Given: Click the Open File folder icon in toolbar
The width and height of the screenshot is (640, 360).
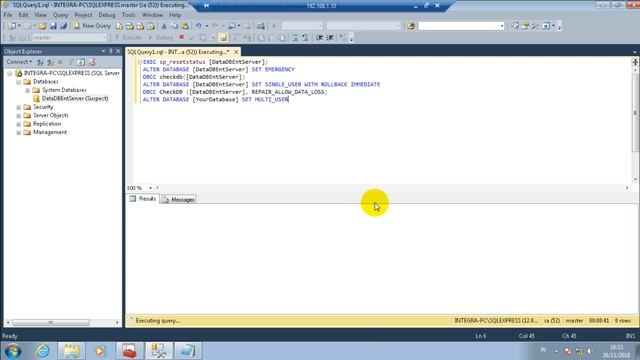Looking at the screenshot, I should coord(42,26).
